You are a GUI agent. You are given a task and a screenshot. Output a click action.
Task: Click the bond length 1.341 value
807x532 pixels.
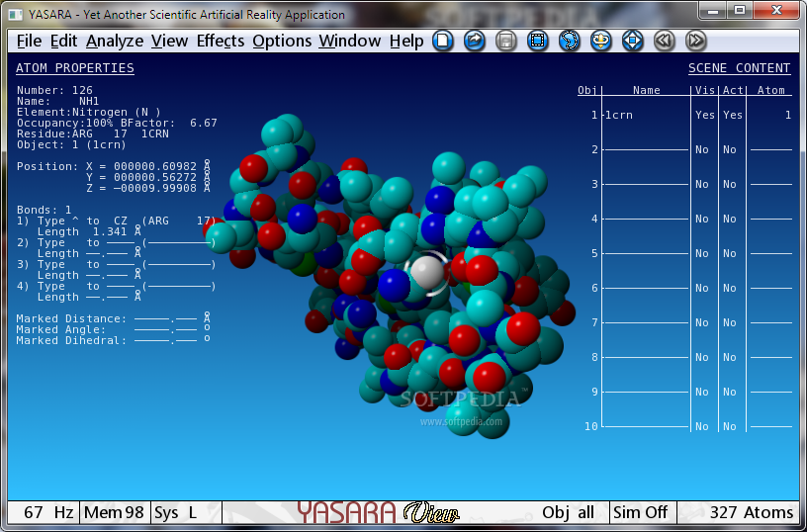109,232
